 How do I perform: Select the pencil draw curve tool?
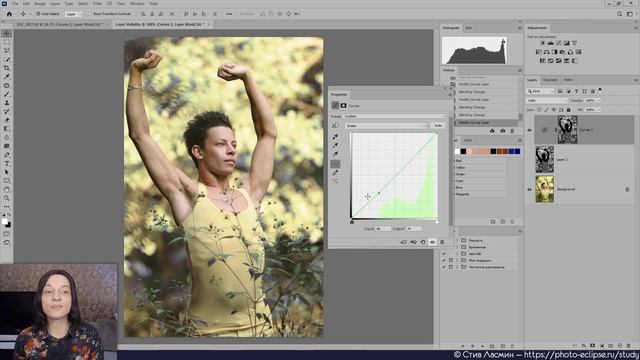[335, 173]
